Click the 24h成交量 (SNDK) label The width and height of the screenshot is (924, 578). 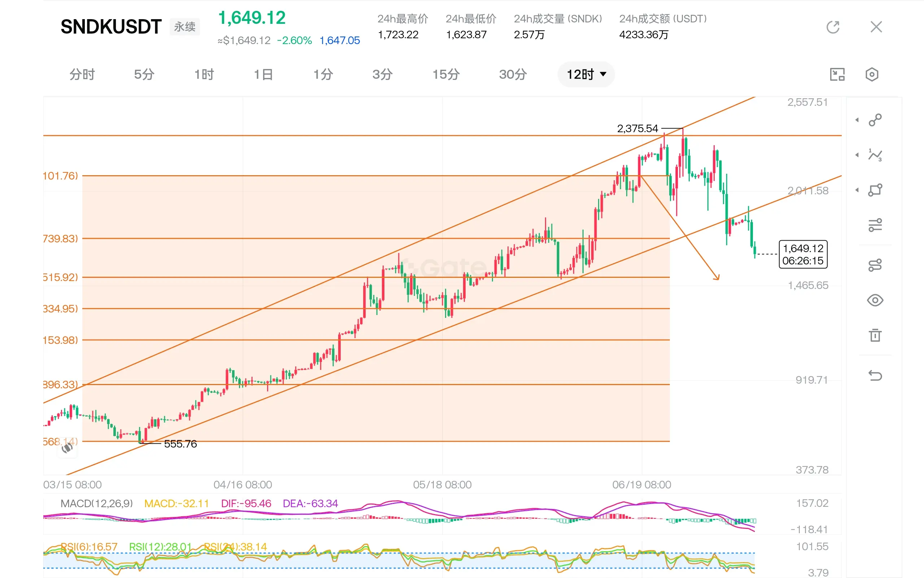(x=558, y=19)
